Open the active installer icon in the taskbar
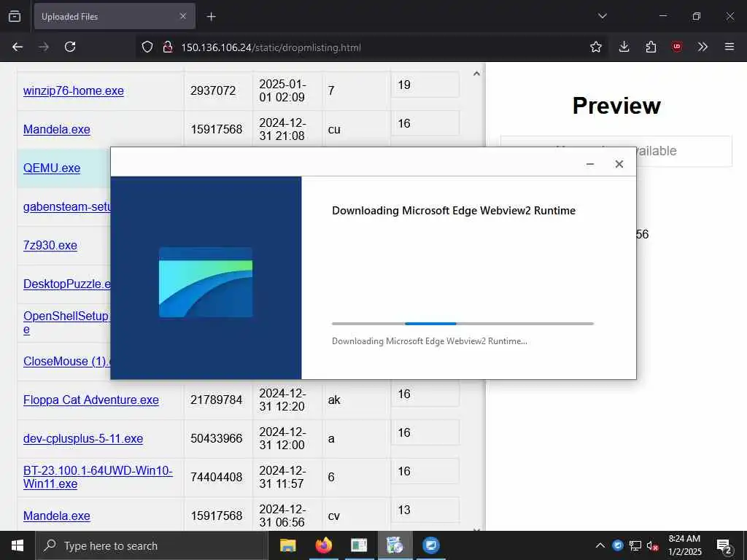Screen dimensions: 747x560 click(x=395, y=545)
